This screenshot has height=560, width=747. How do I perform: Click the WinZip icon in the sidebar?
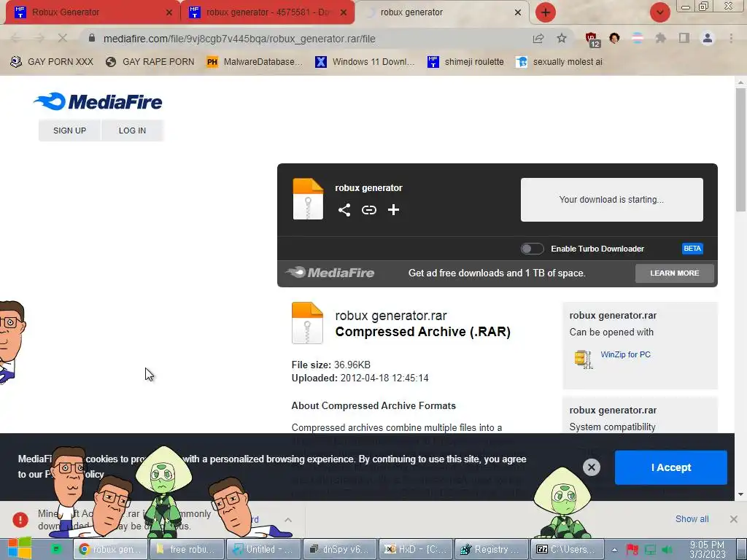click(x=583, y=359)
